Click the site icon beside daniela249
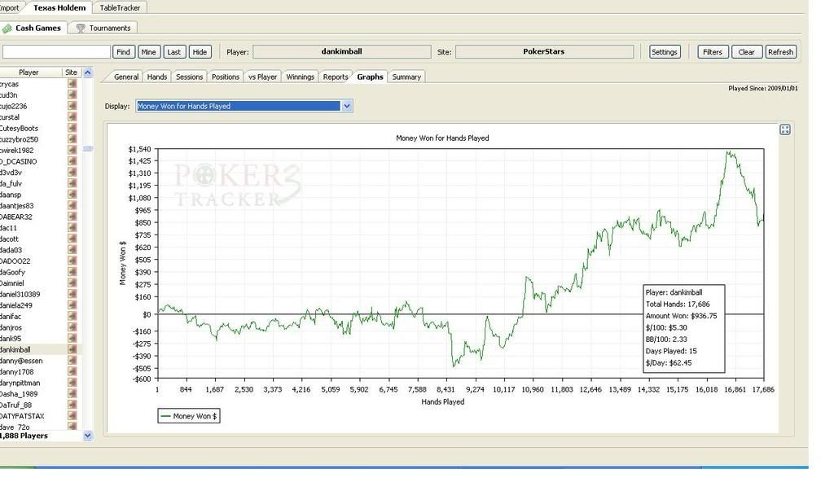Viewport: 834px width, 504px height. 72,305
